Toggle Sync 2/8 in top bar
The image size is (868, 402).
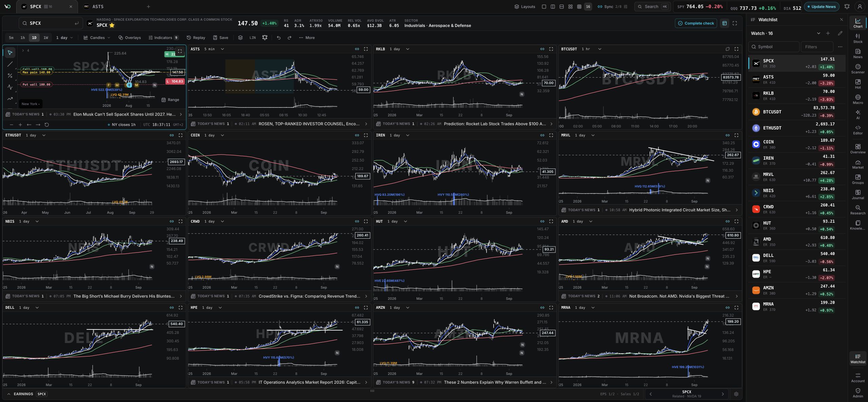tap(612, 7)
